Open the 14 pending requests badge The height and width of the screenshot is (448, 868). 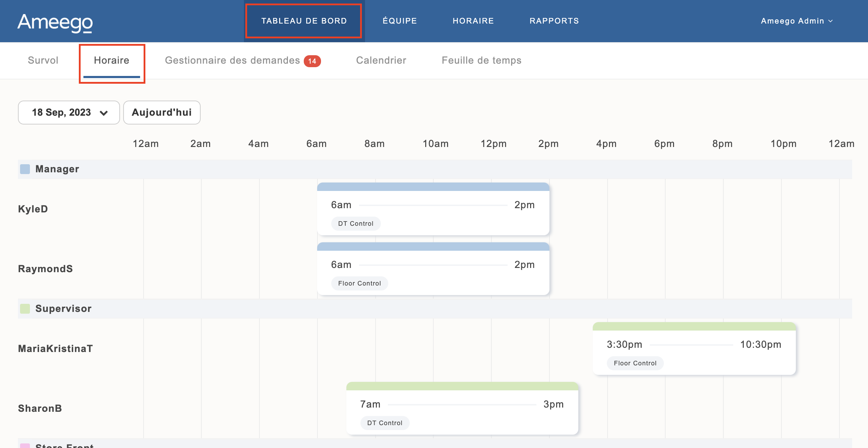pyautogui.click(x=312, y=61)
